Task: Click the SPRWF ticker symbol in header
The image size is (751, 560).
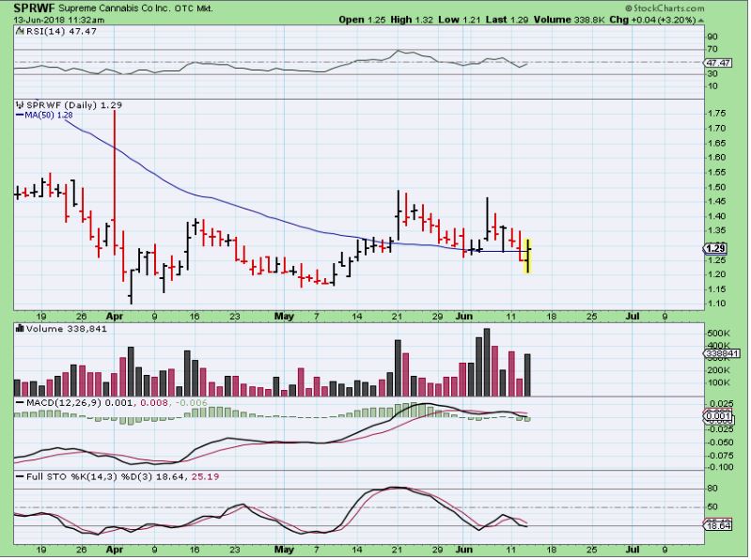Action: tap(35, 8)
